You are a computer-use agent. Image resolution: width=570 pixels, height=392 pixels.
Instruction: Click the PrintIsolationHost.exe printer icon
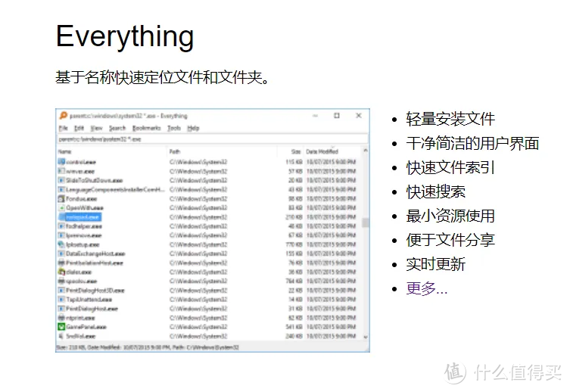click(61, 263)
